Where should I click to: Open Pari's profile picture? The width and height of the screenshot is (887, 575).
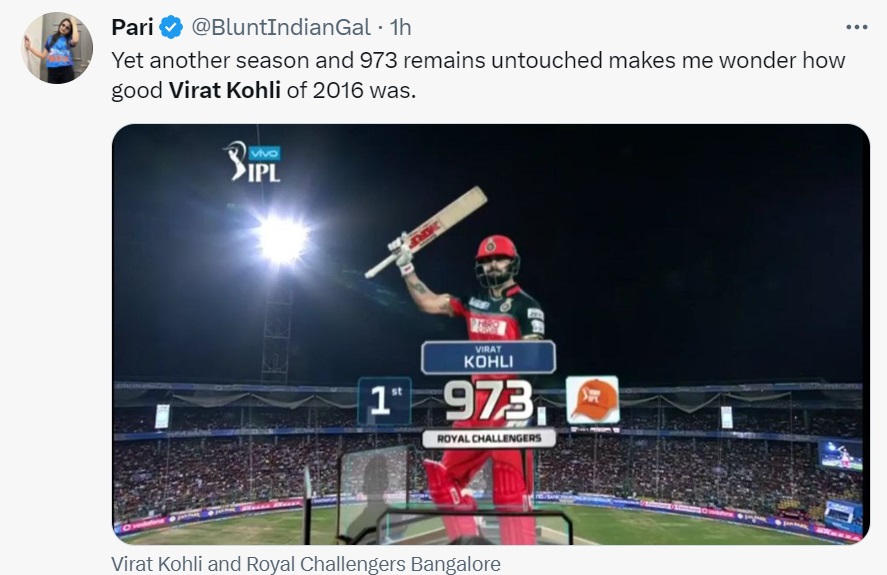click(x=57, y=48)
